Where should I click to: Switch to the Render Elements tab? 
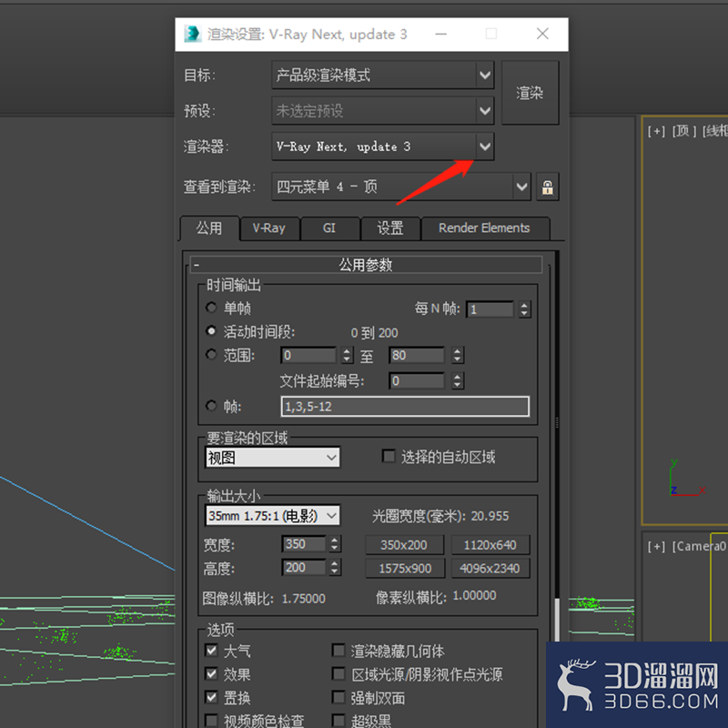(484, 228)
